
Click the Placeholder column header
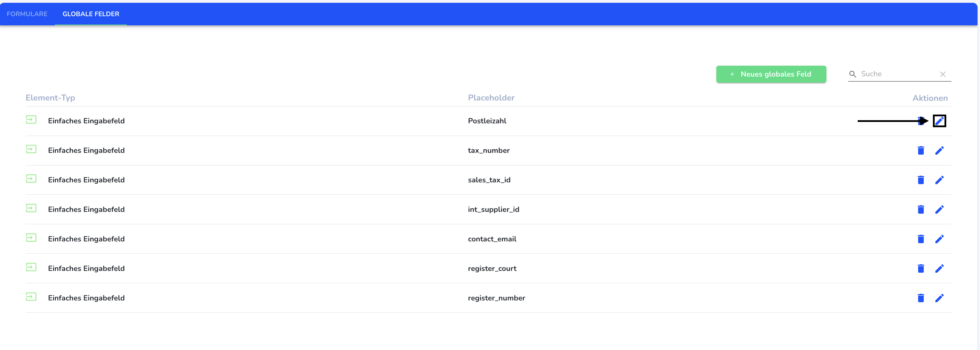491,98
